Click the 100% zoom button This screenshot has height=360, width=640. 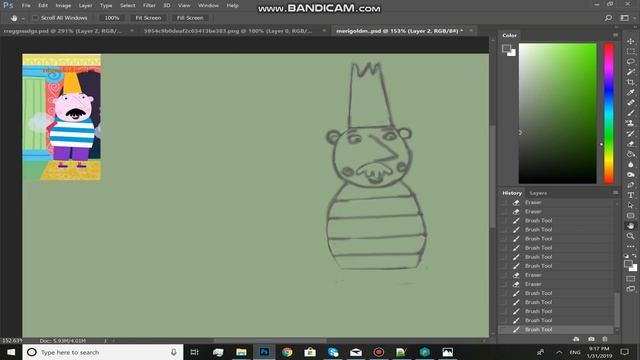112,18
